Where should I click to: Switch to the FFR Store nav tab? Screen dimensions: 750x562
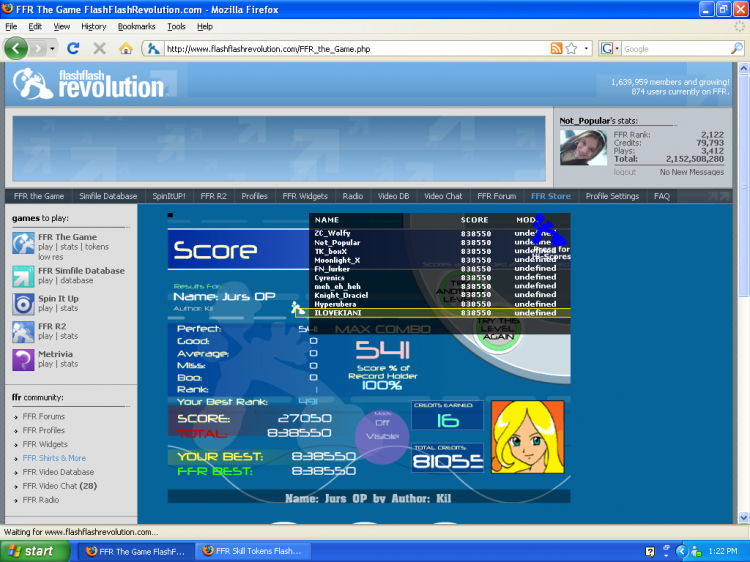tap(550, 196)
